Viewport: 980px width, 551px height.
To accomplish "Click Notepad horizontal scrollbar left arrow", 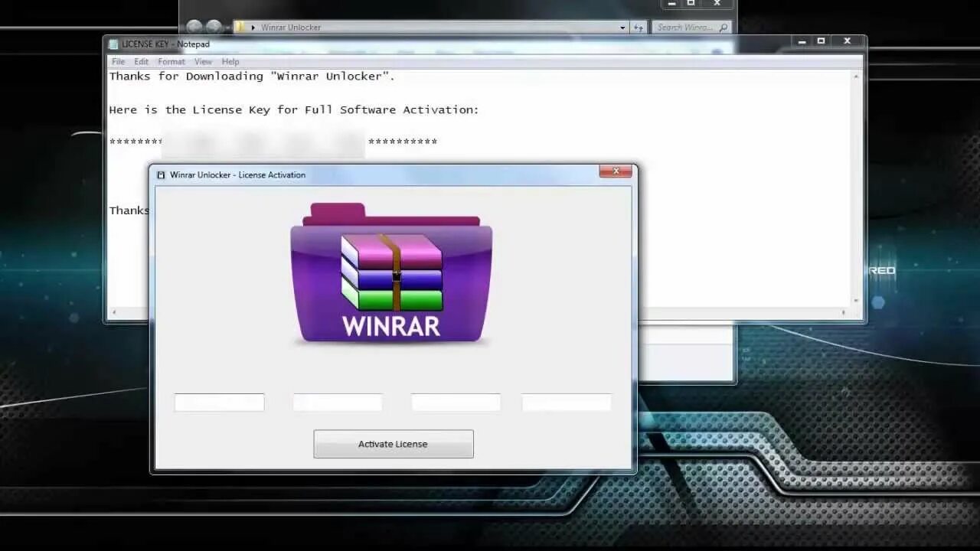I will (x=114, y=312).
